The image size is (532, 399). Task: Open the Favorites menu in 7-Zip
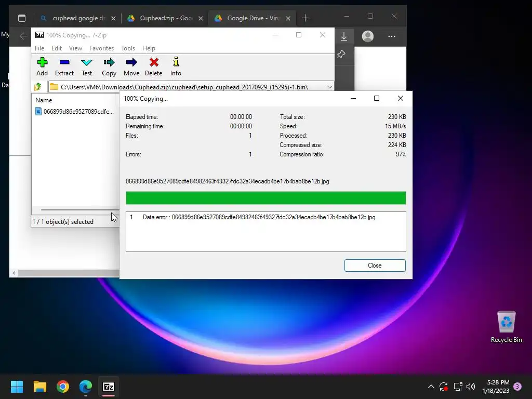(101, 48)
